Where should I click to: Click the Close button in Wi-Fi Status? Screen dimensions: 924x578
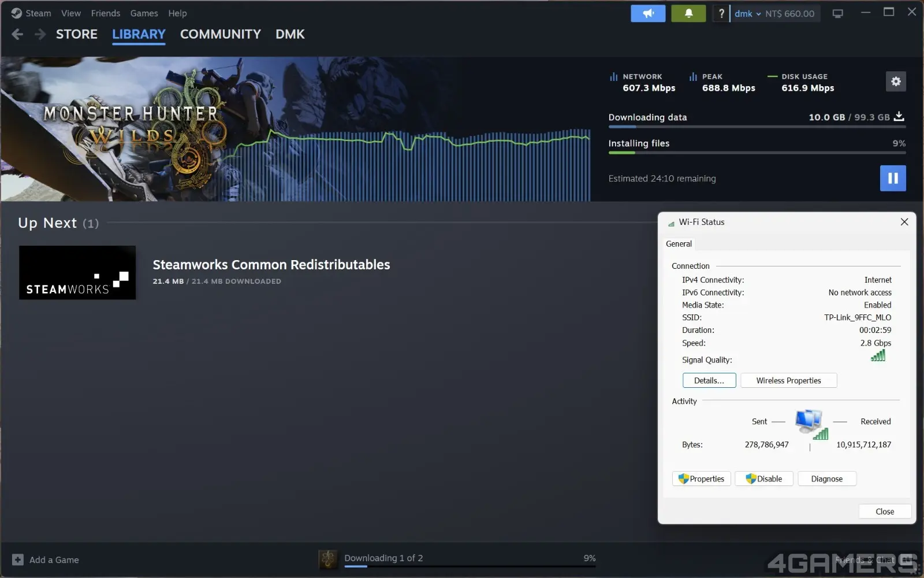[885, 512]
